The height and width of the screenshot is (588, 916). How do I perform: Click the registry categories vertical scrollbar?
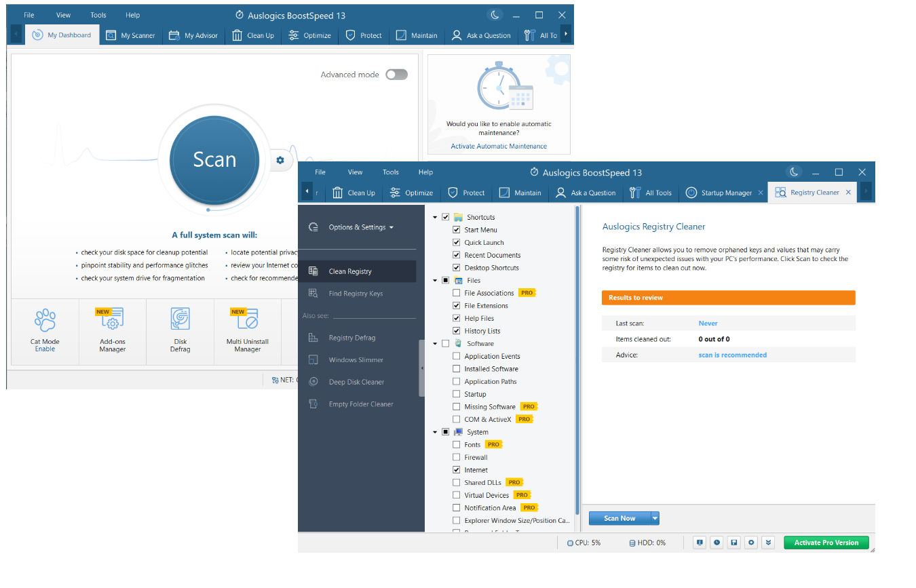[x=577, y=359]
